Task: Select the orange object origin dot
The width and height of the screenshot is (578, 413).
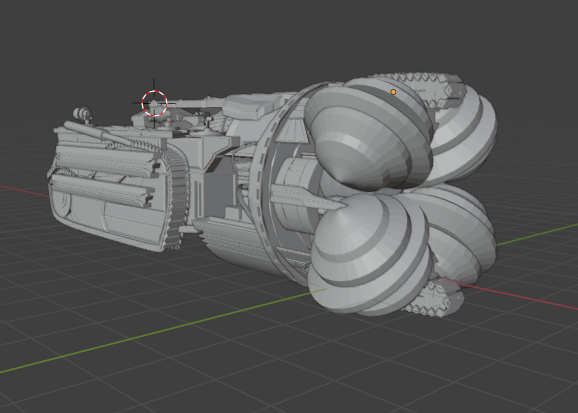Action: [393, 92]
